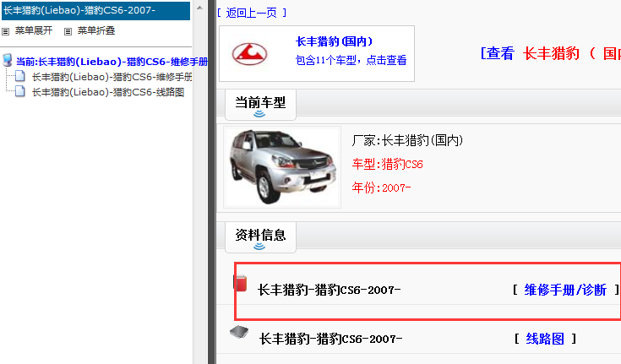Viewport: 621px width, 364px height.
Task: Click the 返回上一页 back link
Action: [252, 13]
